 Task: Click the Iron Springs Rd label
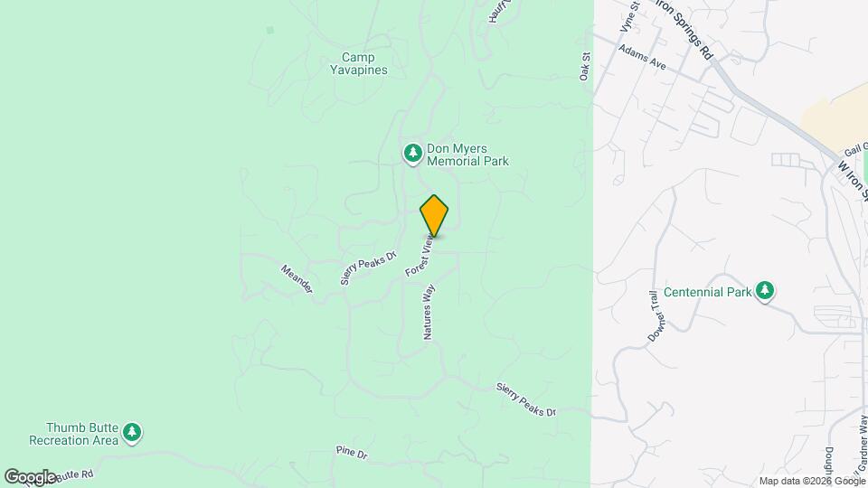685,29
